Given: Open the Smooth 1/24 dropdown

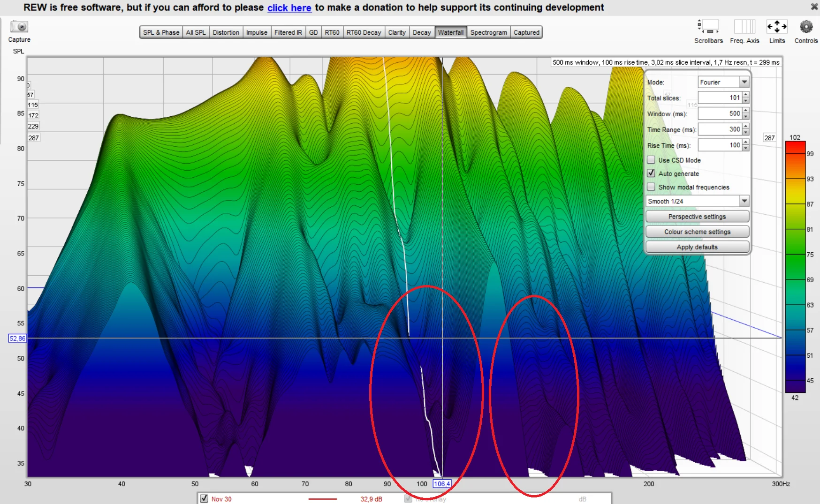Looking at the screenshot, I should pyautogui.click(x=744, y=201).
